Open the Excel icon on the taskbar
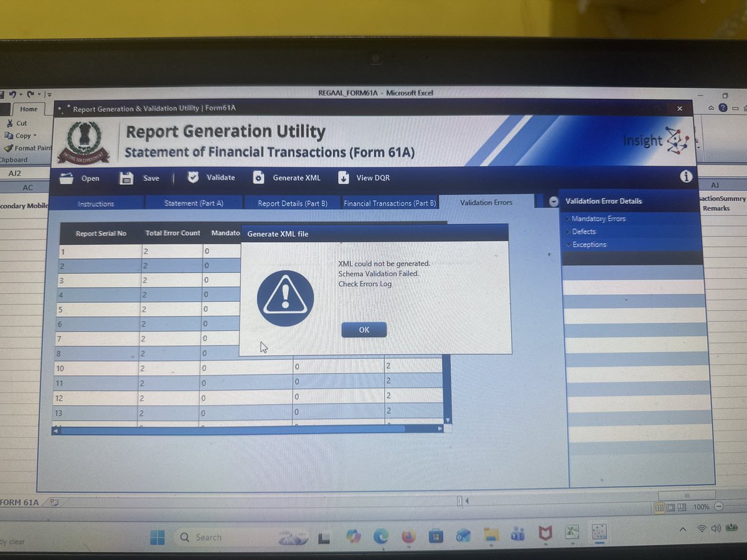Viewport: 747px width, 560px height. [x=571, y=533]
